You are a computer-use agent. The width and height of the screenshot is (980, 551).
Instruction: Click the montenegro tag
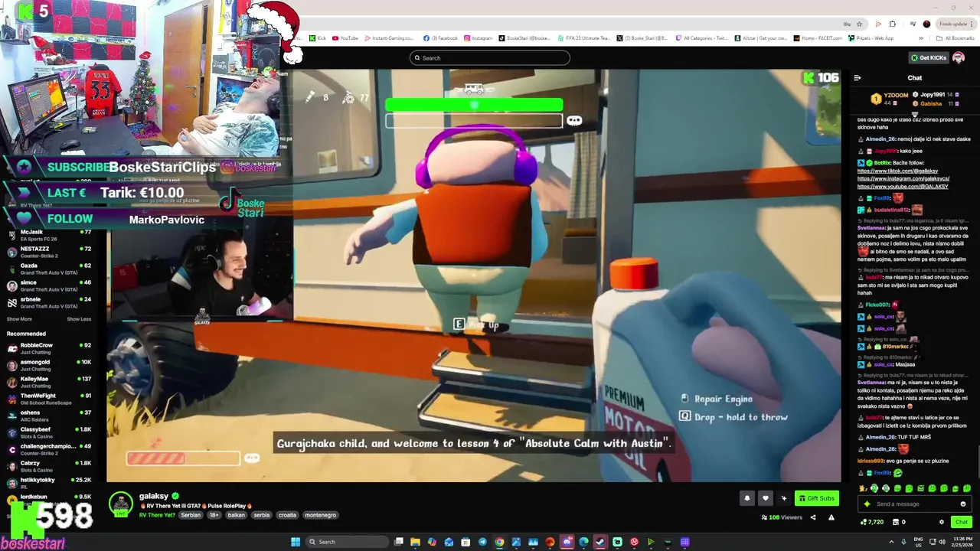pyautogui.click(x=321, y=515)
